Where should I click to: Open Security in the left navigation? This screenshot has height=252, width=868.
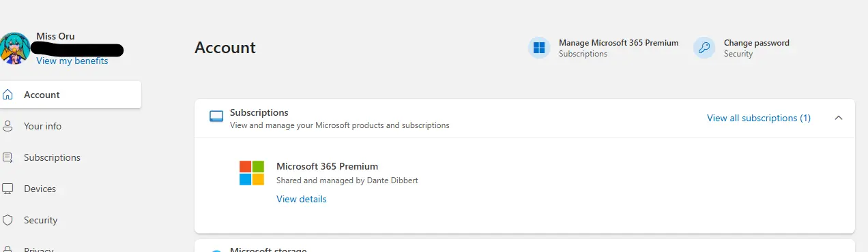pos(40,220)
